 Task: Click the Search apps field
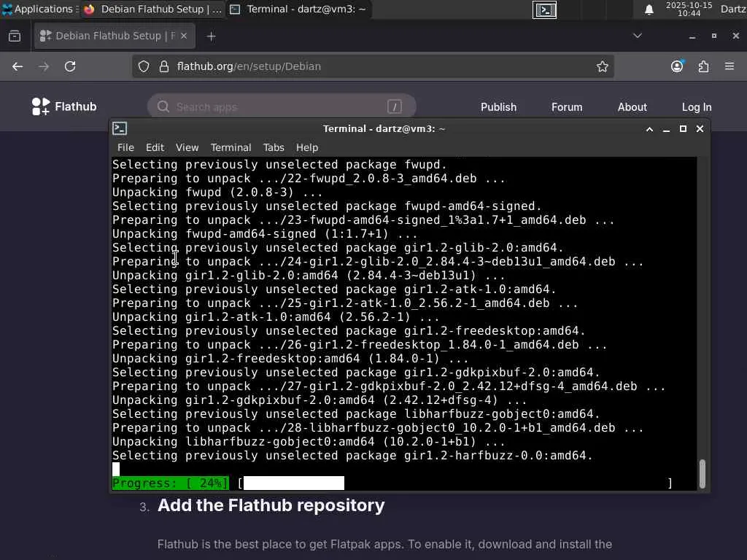click(x=282, y=106)
